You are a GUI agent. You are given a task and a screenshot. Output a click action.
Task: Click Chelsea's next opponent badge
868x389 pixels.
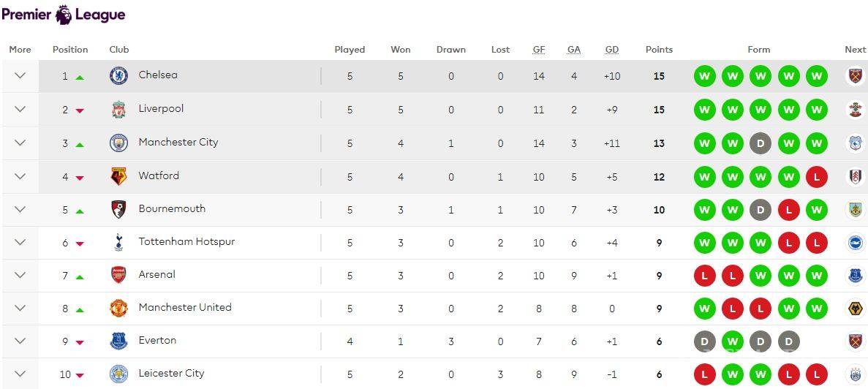(x=855, y=76)
